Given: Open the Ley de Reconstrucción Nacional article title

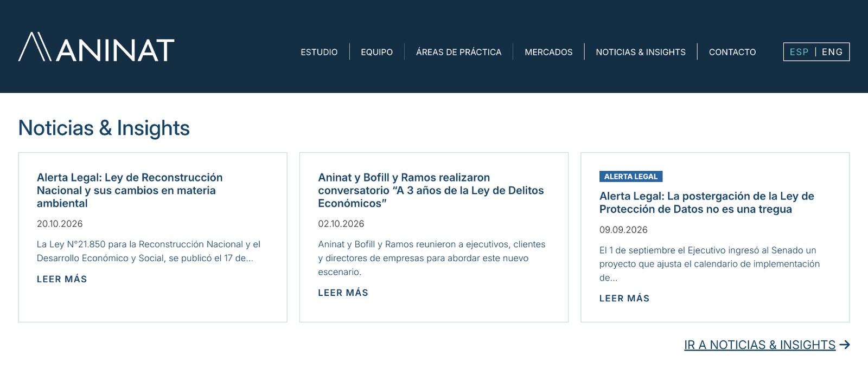Looking at the screenshot, I should pyautogui.click(x=130, y=190).
